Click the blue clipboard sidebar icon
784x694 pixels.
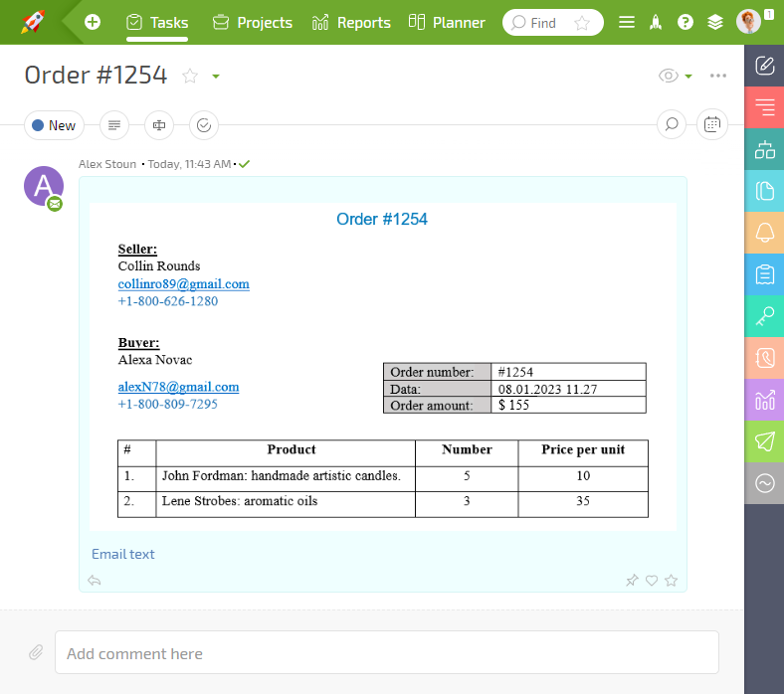pos(764,274)
